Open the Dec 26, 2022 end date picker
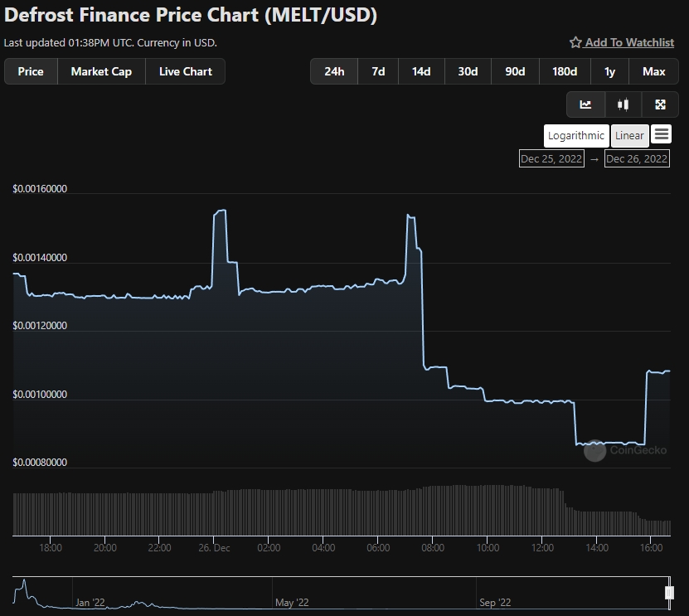689x616 pixels. coord(637,158)
